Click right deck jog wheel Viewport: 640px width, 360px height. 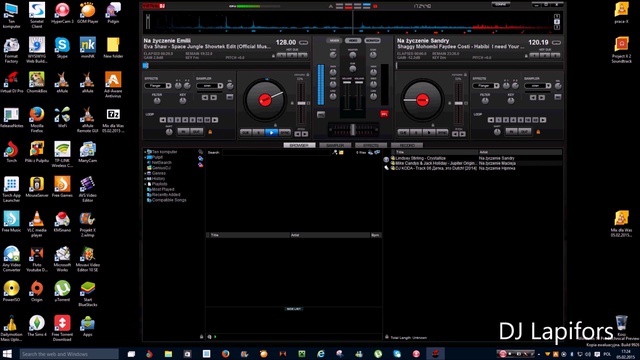pyautogui.click(x=422, y=100)
